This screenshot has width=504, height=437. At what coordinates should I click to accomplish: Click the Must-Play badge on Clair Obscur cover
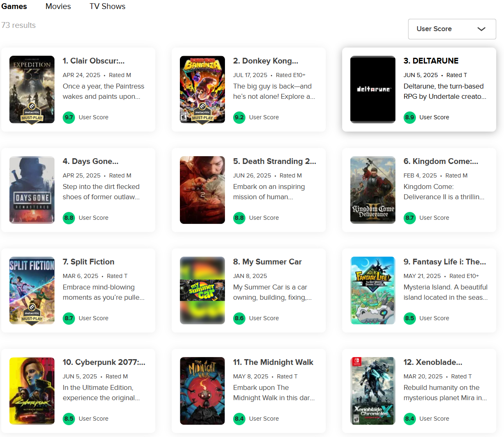point(32,114)
